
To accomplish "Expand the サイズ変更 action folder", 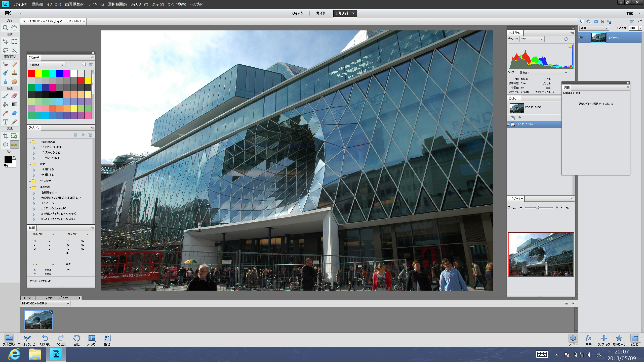I will click(x=30, y=181).
